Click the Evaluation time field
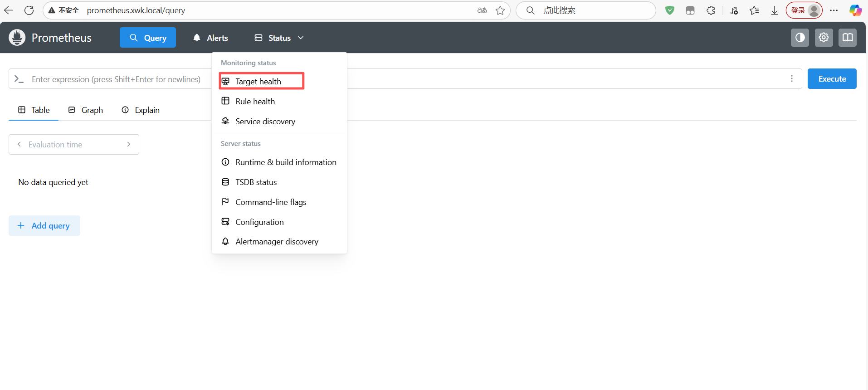Viewport: 868px width, 390px height. [74, 144]
